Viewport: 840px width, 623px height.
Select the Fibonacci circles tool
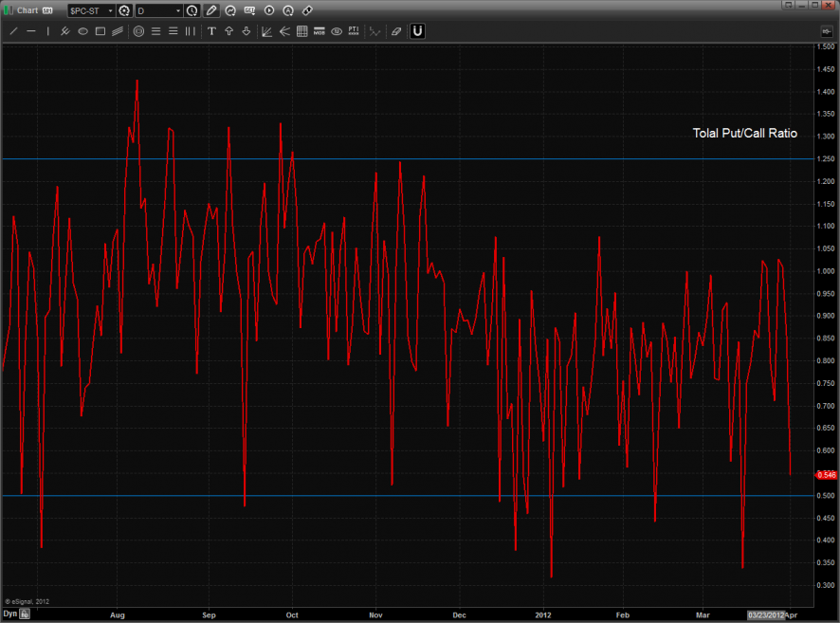point(138,31)
